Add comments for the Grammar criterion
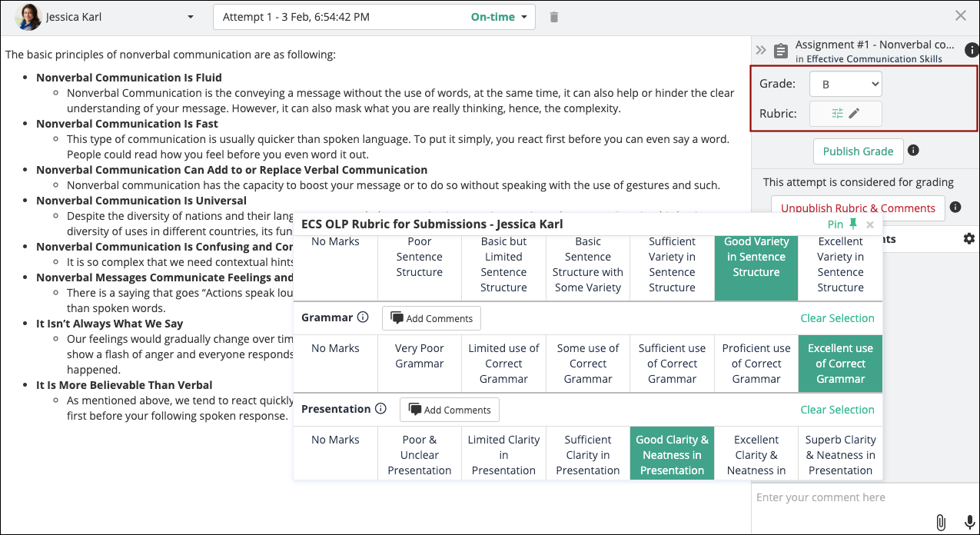980x535 pixels. point(432,318)
